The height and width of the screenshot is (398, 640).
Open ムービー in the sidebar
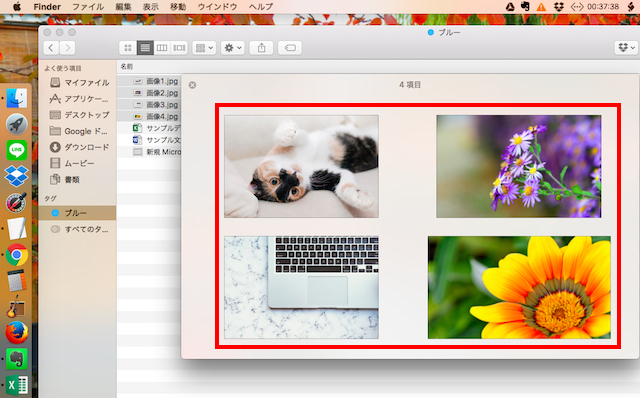(78, 163)
